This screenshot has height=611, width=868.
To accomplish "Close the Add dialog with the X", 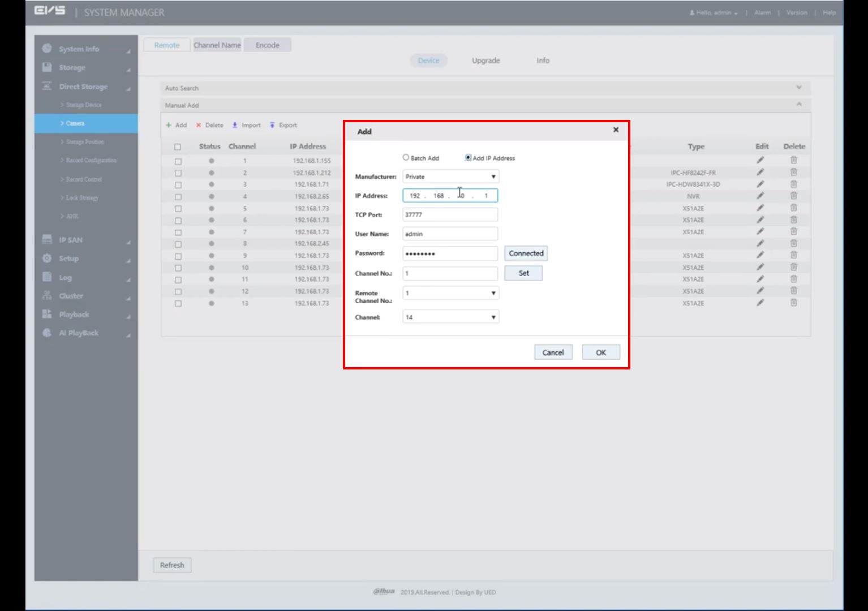I will [616, 130].
